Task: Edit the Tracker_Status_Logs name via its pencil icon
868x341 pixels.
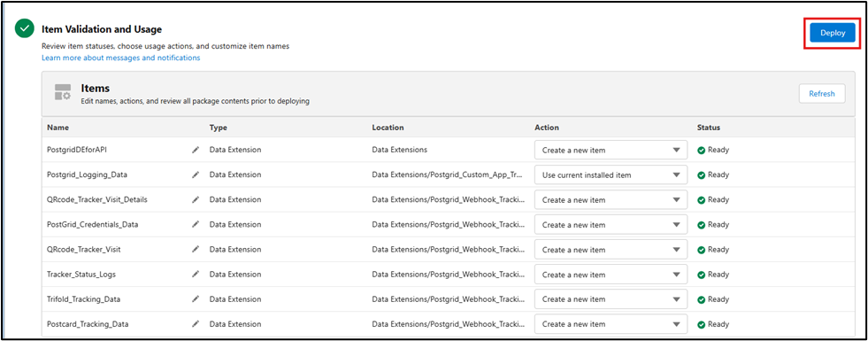Action: [196, 275]
